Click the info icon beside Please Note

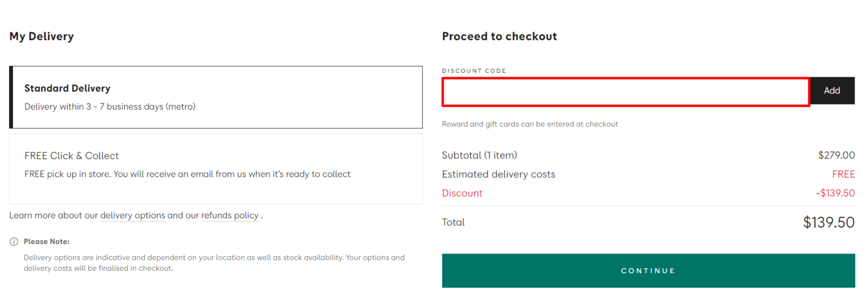pos(14,241)
